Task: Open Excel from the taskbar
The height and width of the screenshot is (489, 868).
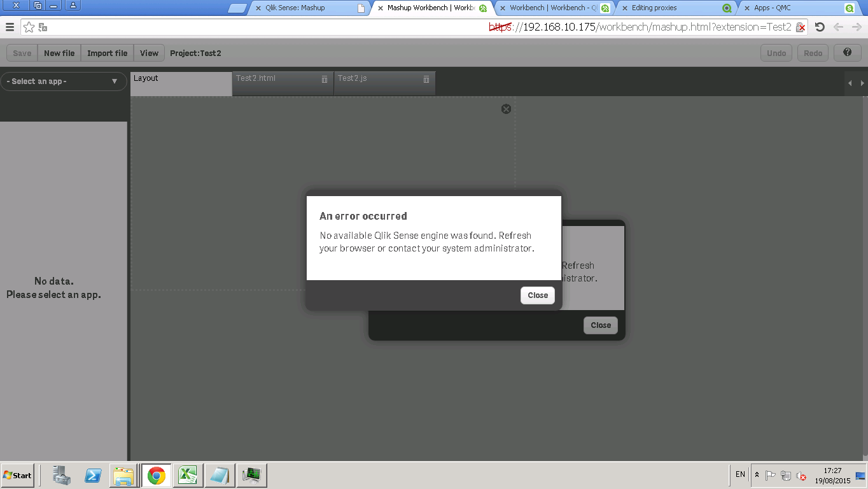Action: (x=188, y=475)
